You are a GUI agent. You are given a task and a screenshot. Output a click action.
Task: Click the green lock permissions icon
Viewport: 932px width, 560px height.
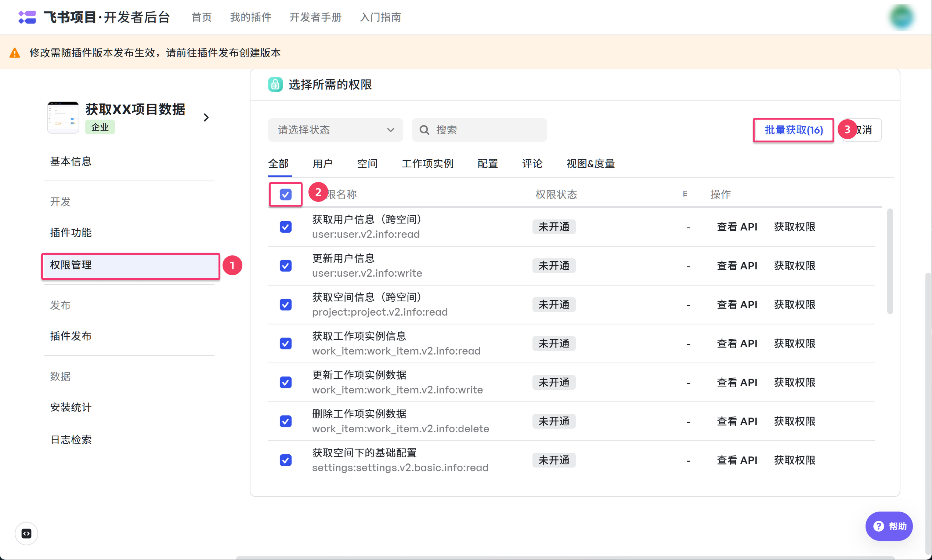[275, 84]
